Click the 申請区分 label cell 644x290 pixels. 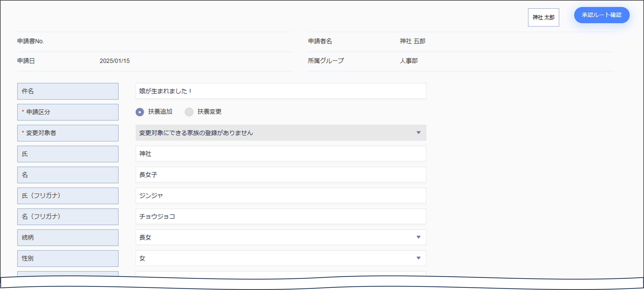click(68, 112)
